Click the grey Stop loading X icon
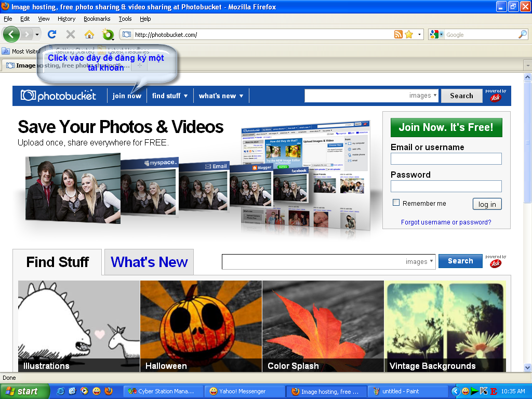Viewport: 532px width, 399px height. (71, 34)
